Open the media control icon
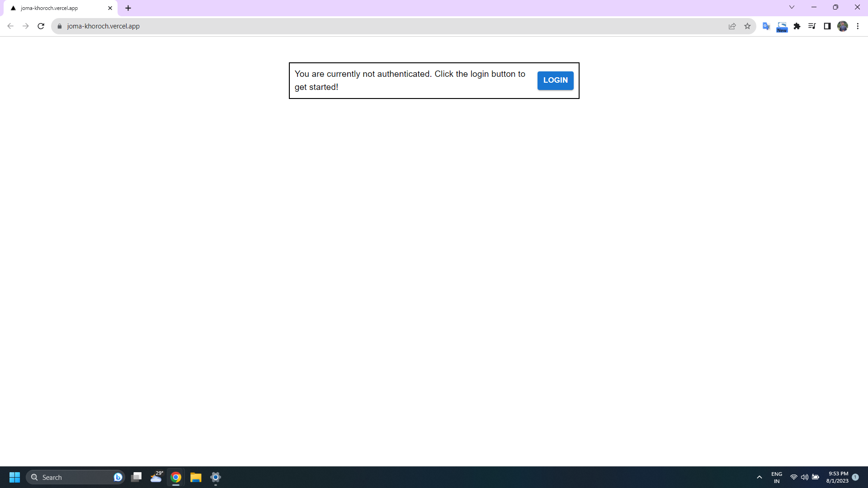Viewport: 868px width, 488px height. click(x=812, y=26)
